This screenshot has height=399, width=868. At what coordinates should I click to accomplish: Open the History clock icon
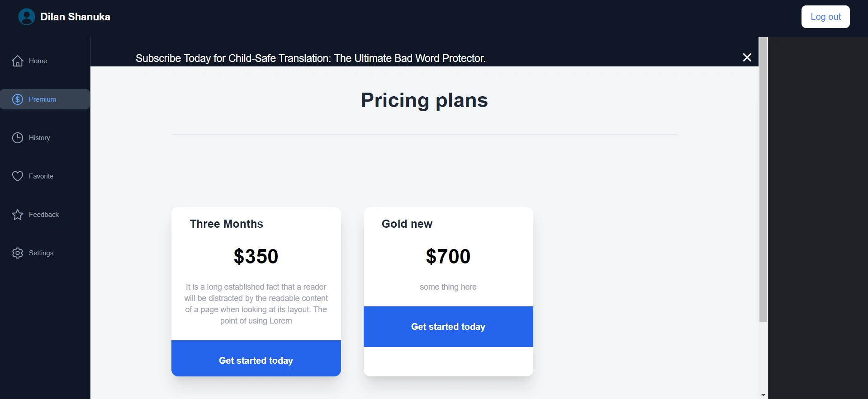coord(18,138)
